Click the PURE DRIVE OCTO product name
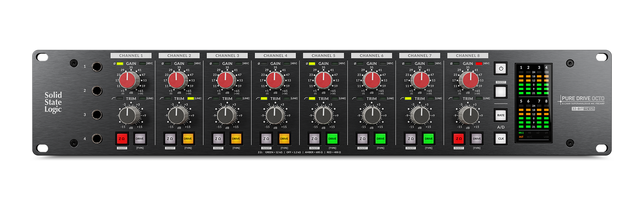 coord(583,99)
